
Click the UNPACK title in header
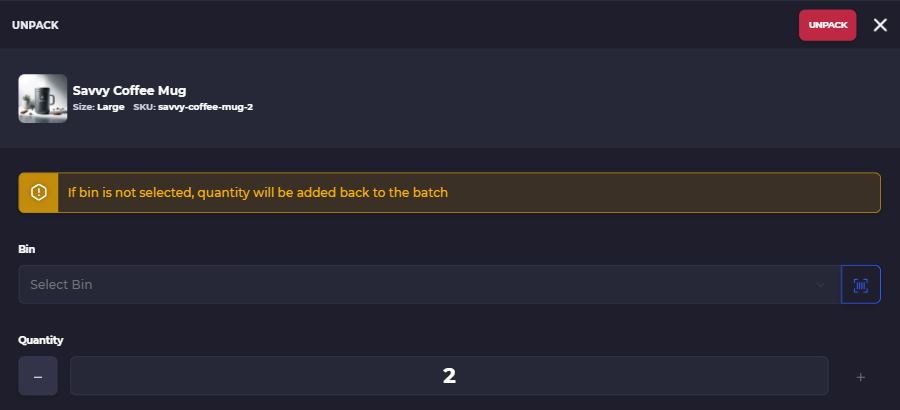[x=35, y=25]
